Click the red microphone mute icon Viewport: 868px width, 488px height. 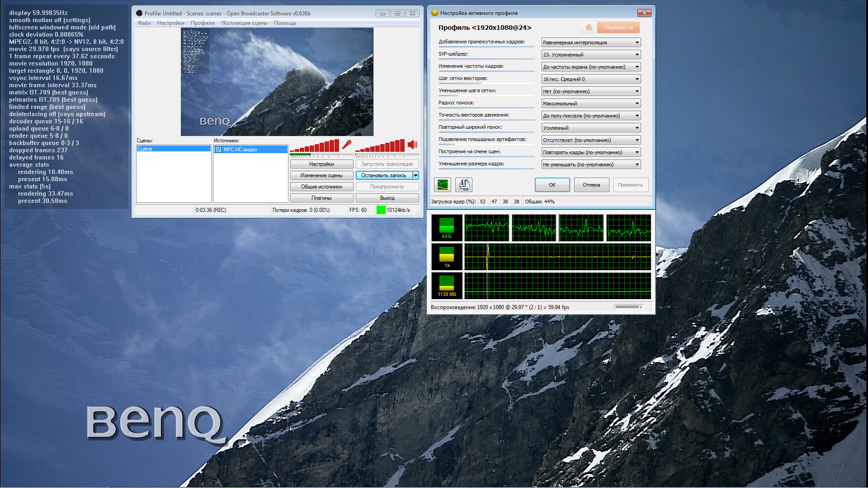347,145
